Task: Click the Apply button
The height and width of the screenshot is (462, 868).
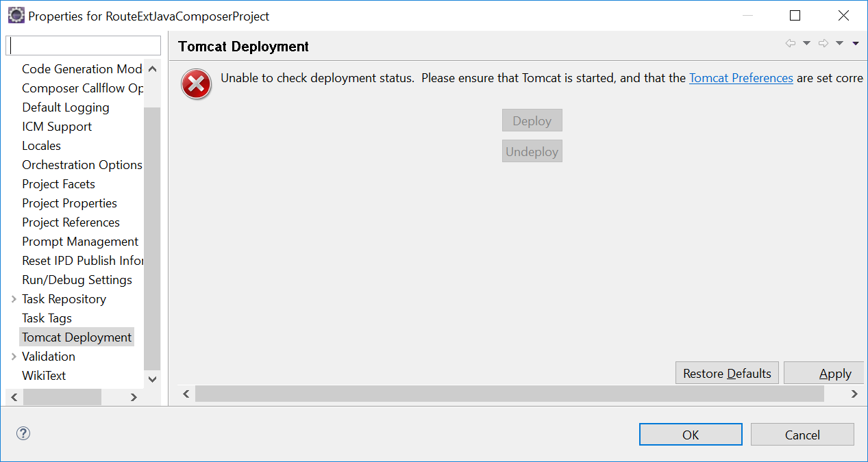Action: [824, 373]
